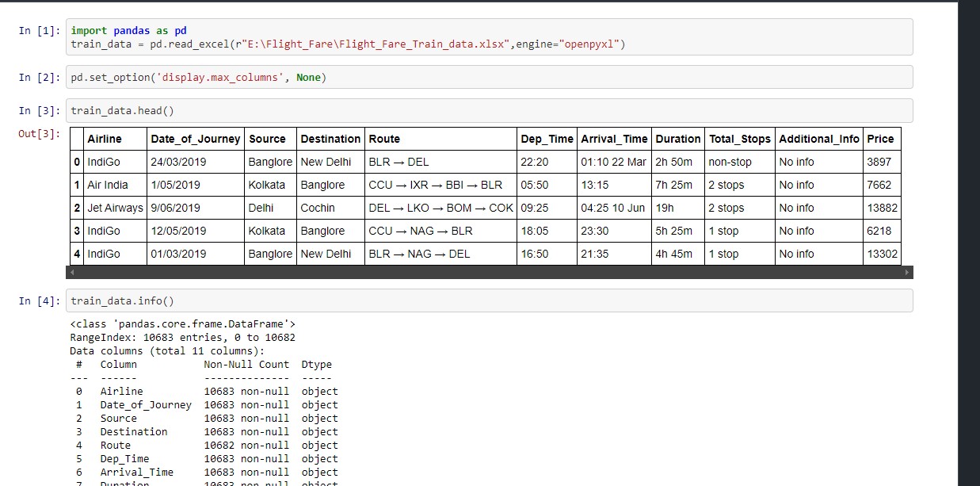Click the price cell 7662
Viewport: 980px width, 486px height.
(x=883, y=185)
